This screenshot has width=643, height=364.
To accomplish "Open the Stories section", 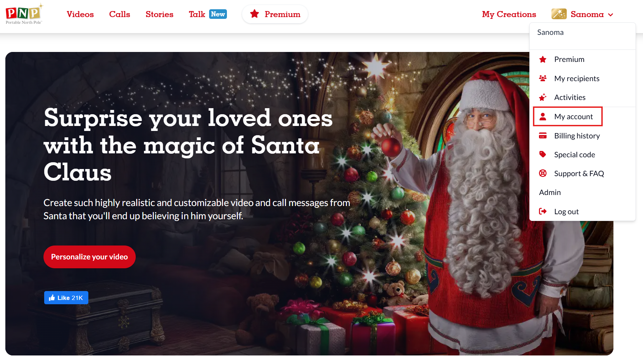I will coord(160,14).
